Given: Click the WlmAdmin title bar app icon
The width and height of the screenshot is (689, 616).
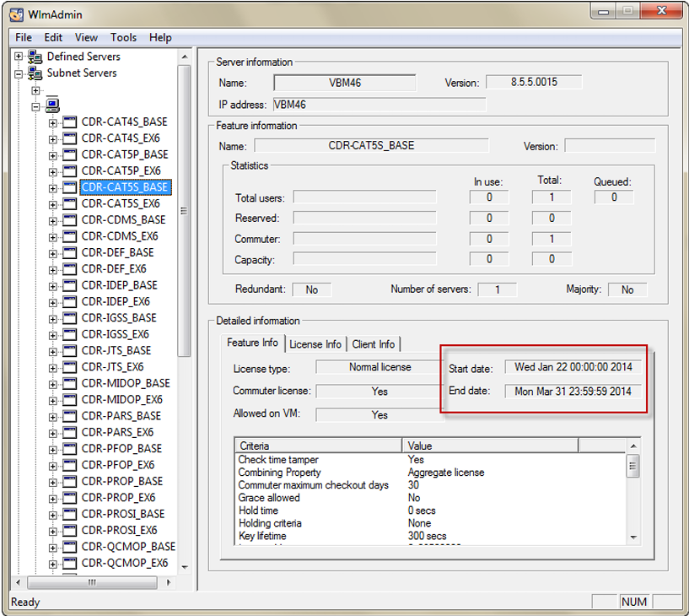Looking at the screenshot, I should pos(16,14).
